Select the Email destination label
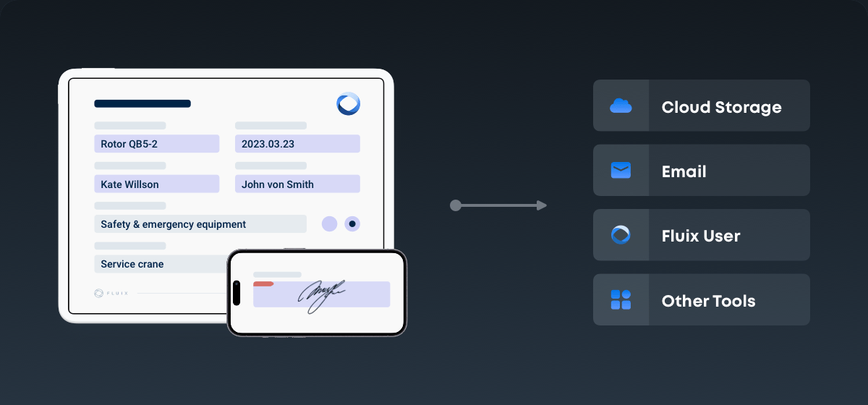Screen dimensions: 868x405 (x=684, y=171)
